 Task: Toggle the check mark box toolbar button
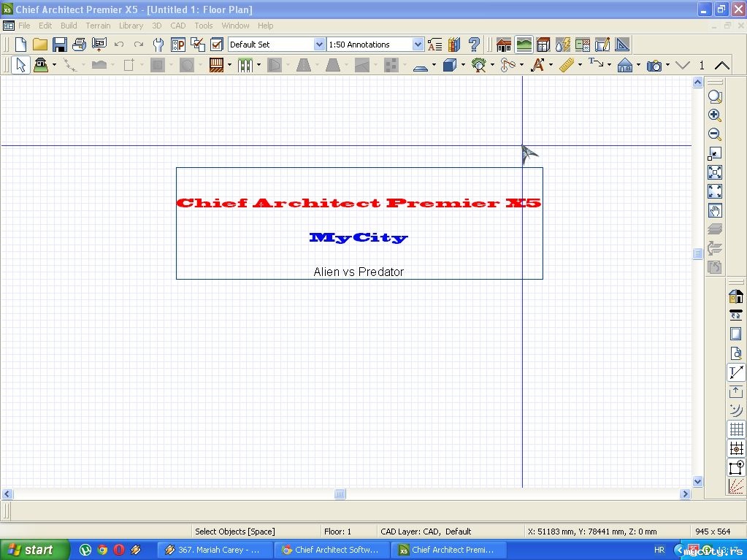click(x=217, y=45)
